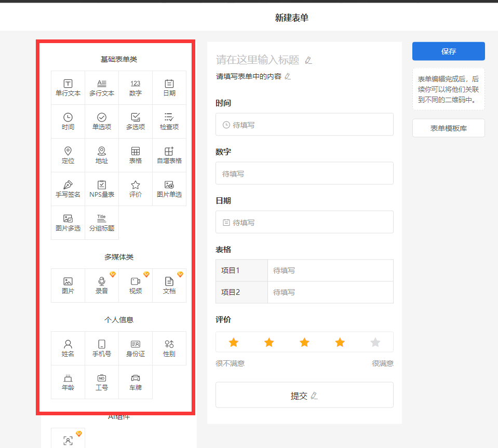Click the 个人信息 section heading
Viewport: 498px width, 448px height.
click(x=119, y=320)
